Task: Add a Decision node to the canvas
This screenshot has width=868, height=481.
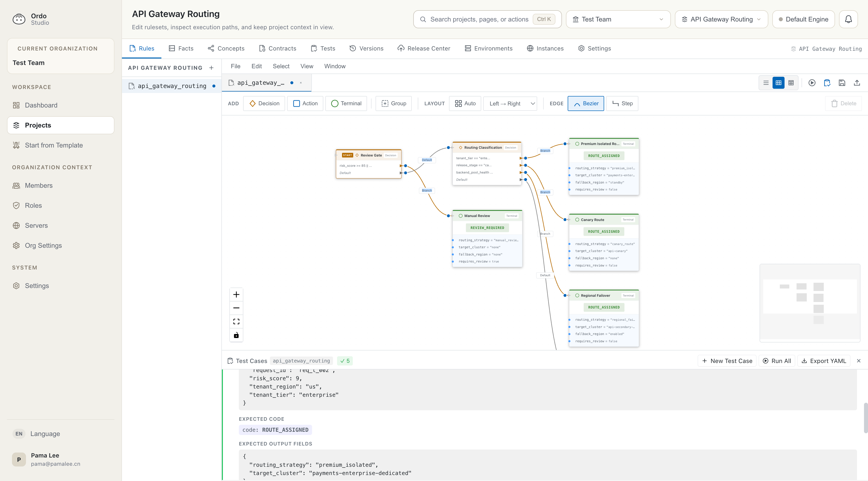Action: 264,103
